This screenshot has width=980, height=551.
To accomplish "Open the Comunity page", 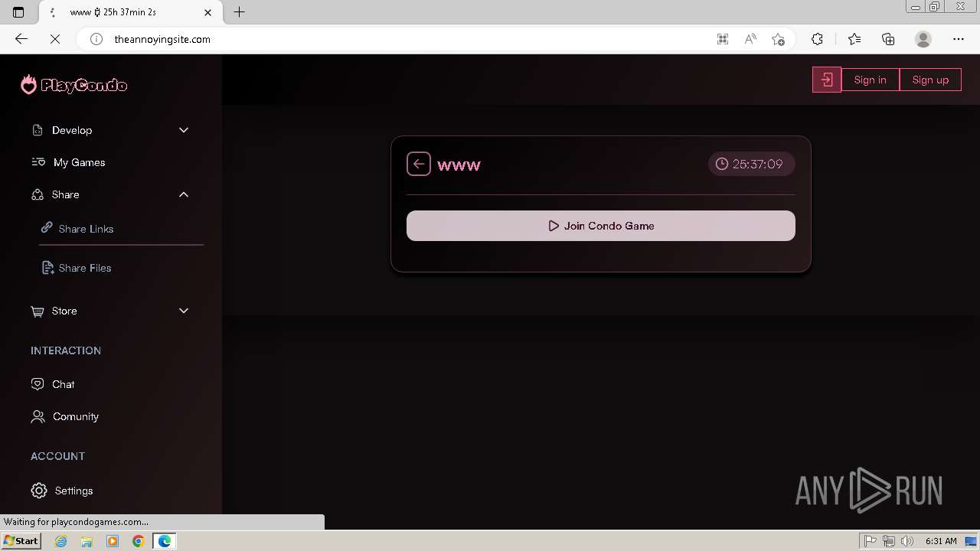I will tap(76, 416).
